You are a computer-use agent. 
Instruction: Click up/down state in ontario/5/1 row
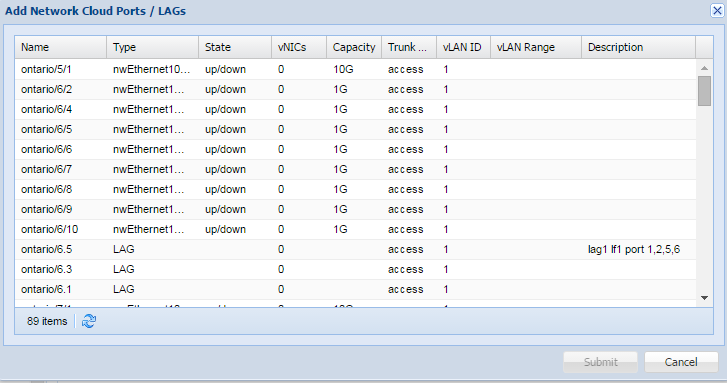click(225, 70)
